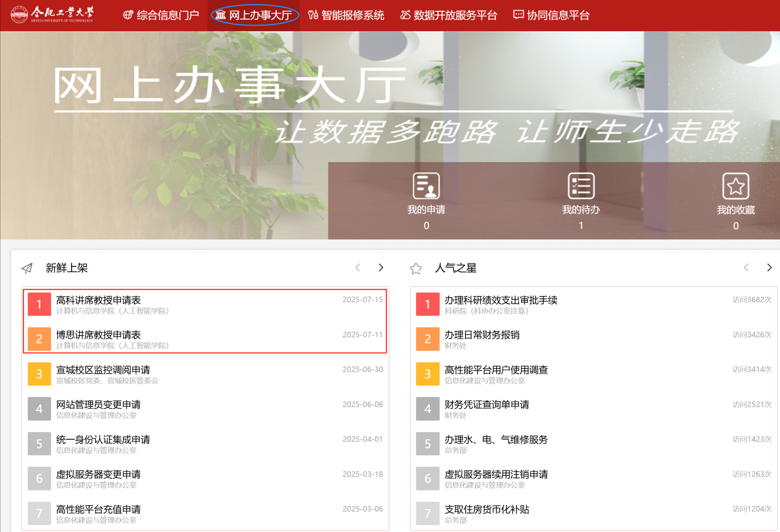Open the 宣城校区监控调阅申请 entry
Viewport: 780px width, 532px height.
[x=103, y=370]
